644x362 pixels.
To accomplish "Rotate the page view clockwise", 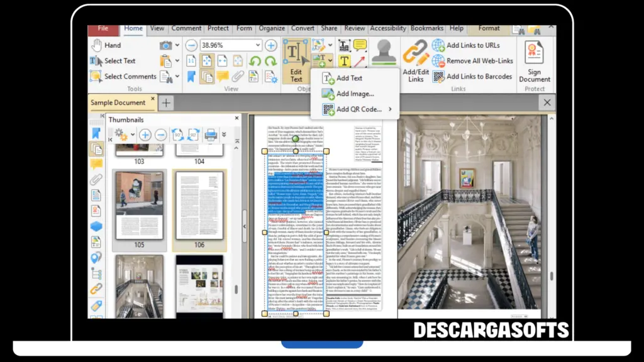I will click(271, 60).
